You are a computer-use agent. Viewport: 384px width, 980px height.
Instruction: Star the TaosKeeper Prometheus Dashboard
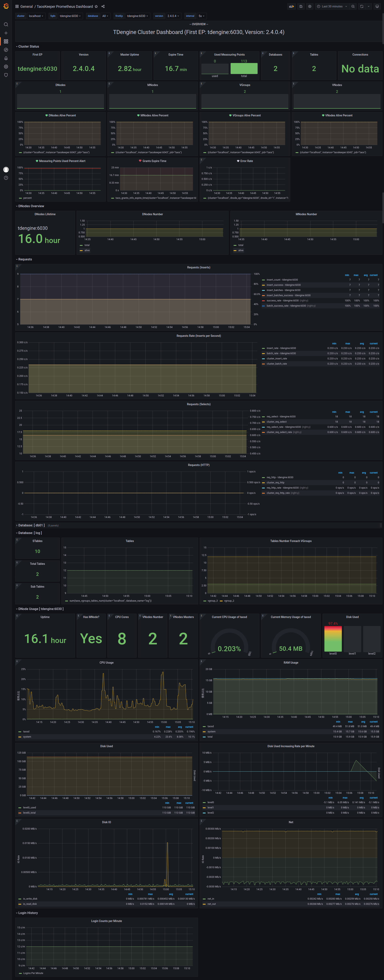pos(96,6)
